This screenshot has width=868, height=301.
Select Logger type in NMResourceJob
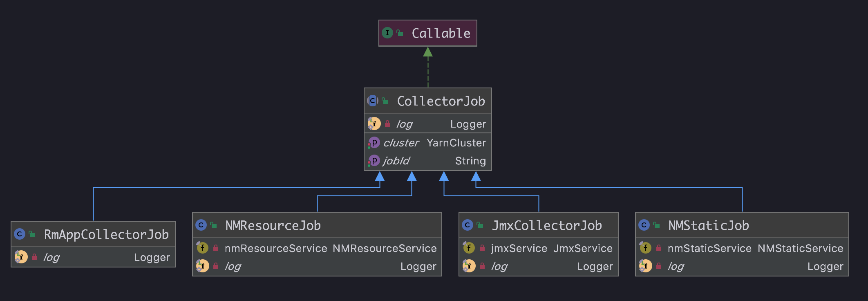click(418, 266)
